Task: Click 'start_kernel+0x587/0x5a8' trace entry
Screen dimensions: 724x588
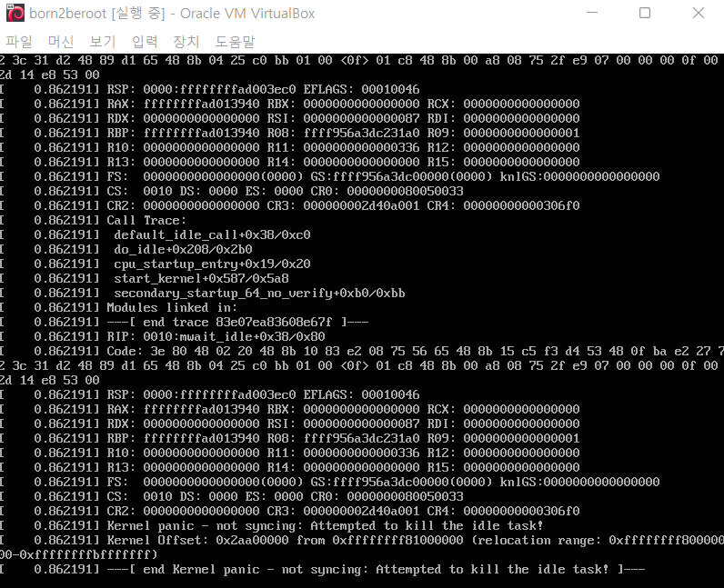Action: (201, 279)
